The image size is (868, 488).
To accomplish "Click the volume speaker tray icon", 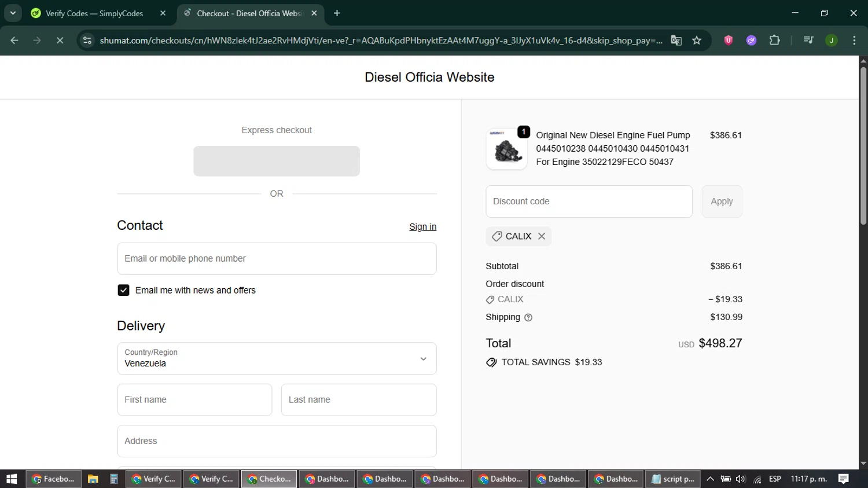I will click(741, 479).
